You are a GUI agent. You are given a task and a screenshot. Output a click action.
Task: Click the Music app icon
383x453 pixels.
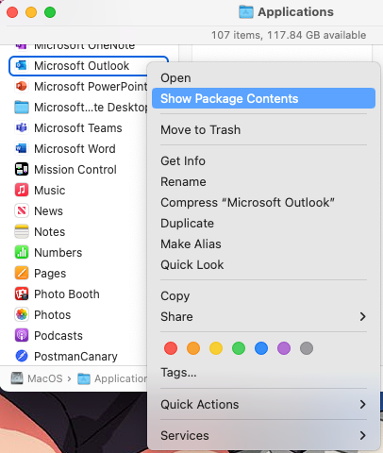[22, 190]
